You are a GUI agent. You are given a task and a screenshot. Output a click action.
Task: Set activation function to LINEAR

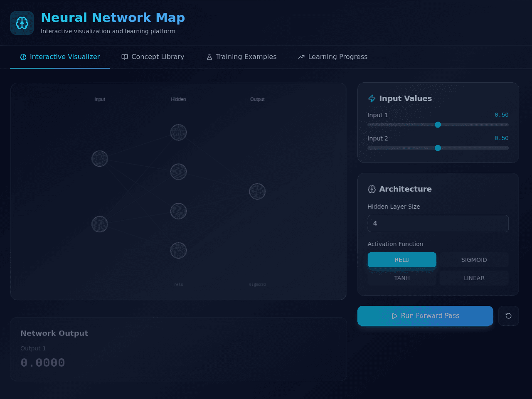coord(474,278)
